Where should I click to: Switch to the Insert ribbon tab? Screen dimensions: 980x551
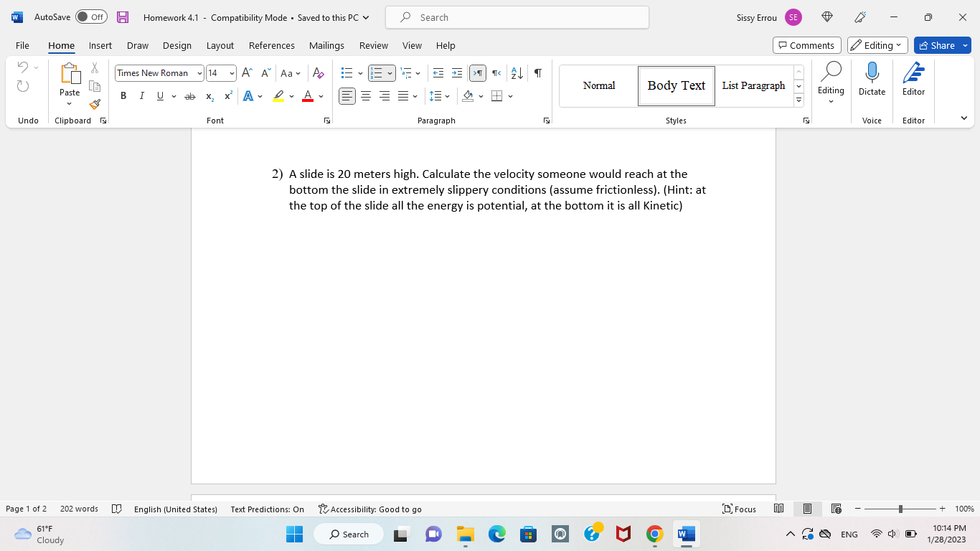pos(100,45)
